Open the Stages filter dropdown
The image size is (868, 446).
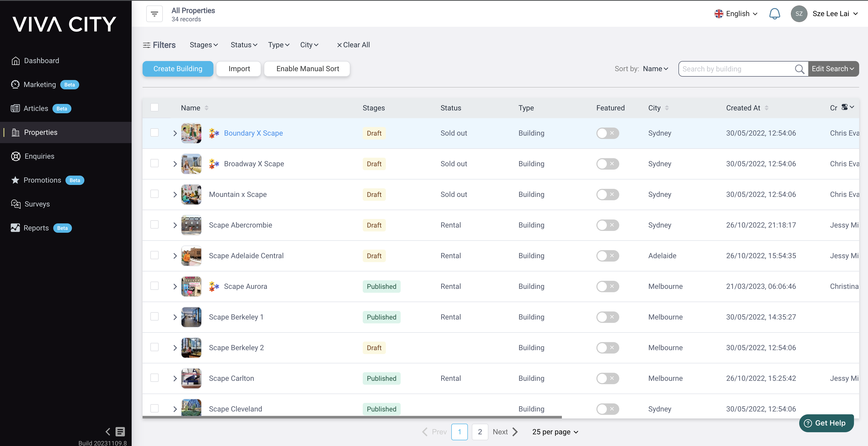(204, 45)
